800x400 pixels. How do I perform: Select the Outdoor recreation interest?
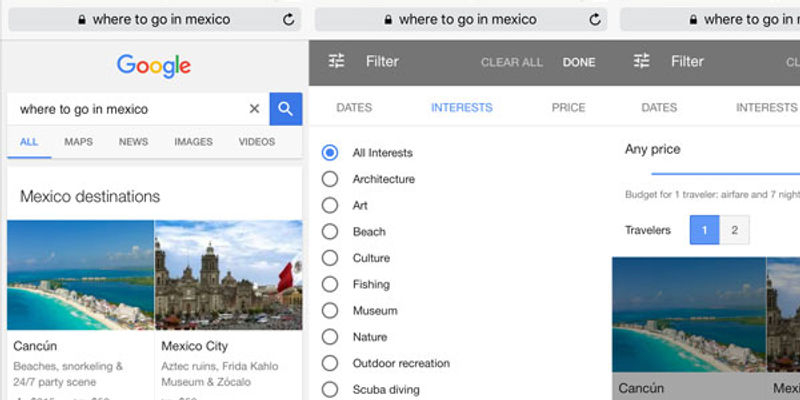[x=330, y=363]
